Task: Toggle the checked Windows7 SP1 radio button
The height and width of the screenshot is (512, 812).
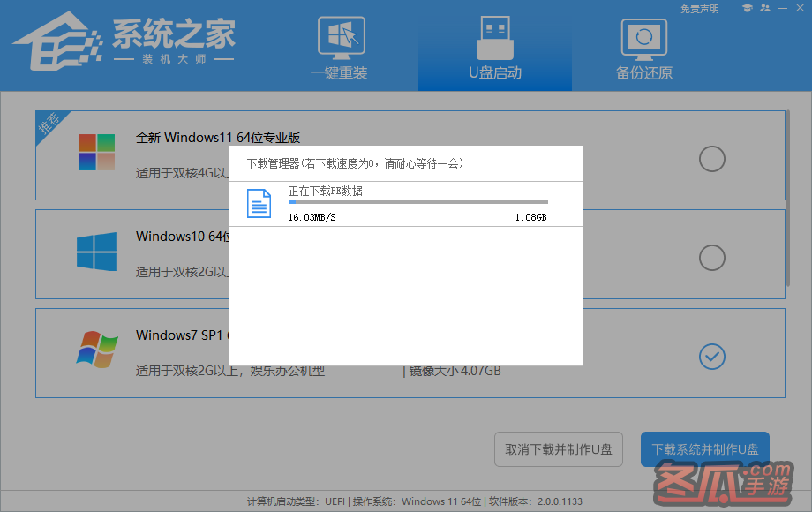Action: point(712,357)
